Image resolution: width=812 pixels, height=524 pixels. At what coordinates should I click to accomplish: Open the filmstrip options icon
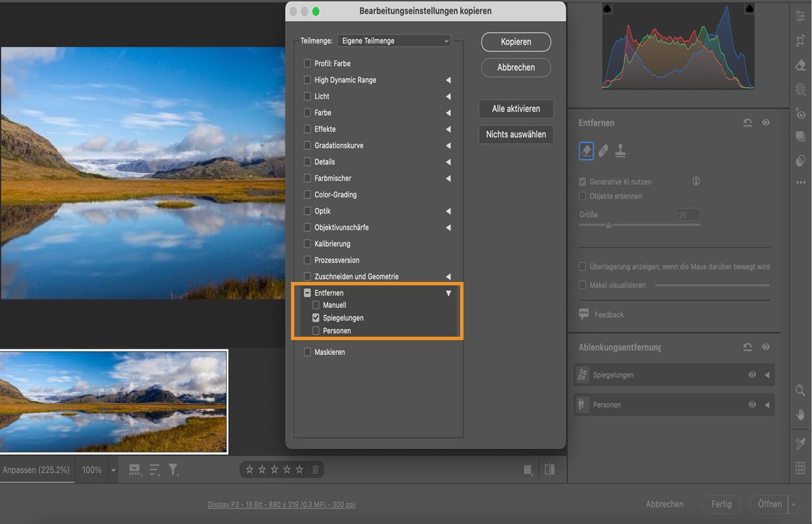[135, 469]
